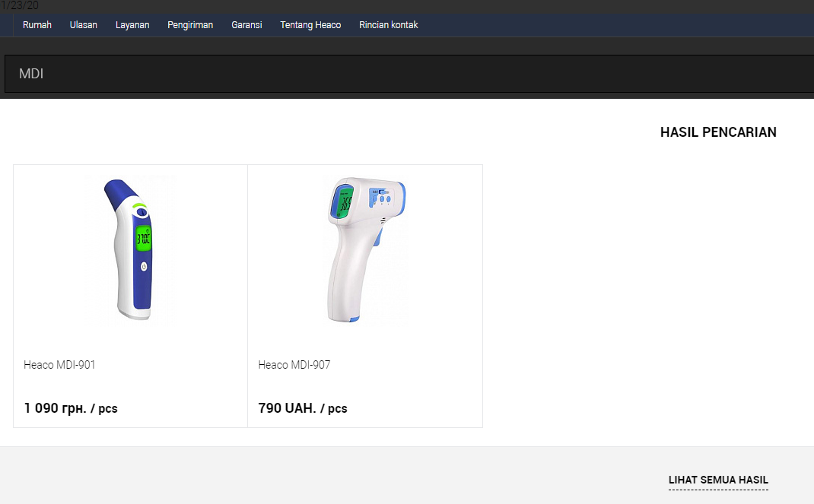Open Rincian kontak in the navigation
The width and height of the screenshot is (814, 504).
[x=388, y=25]
